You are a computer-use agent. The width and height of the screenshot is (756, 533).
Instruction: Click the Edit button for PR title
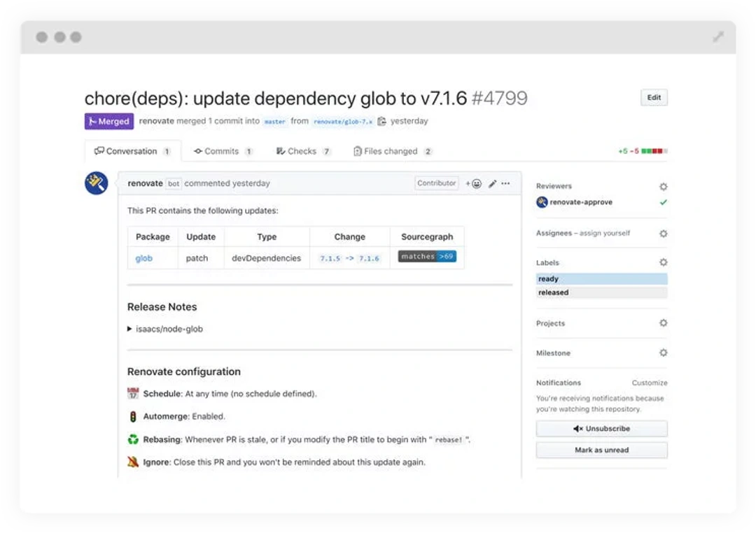pos(654,97)
